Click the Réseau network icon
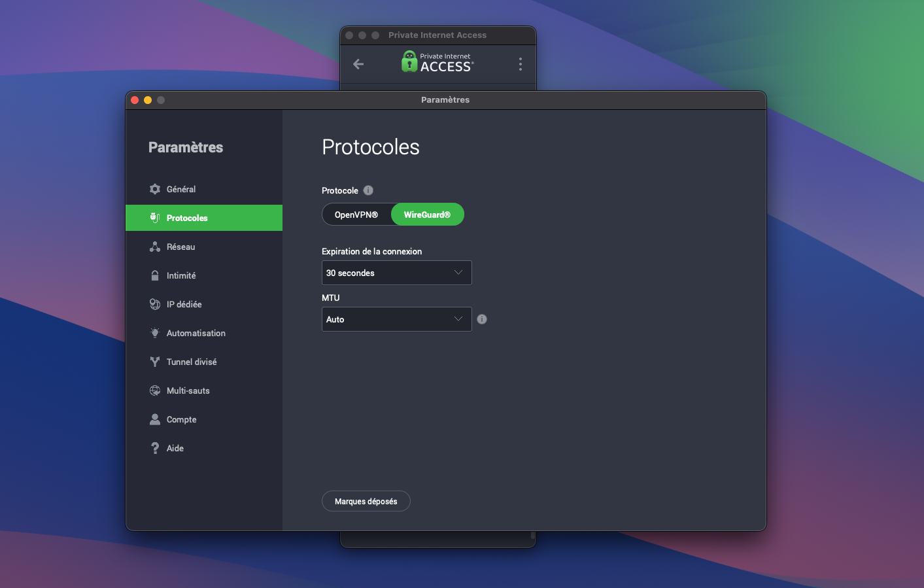The image size is (924, 588). 155,247
